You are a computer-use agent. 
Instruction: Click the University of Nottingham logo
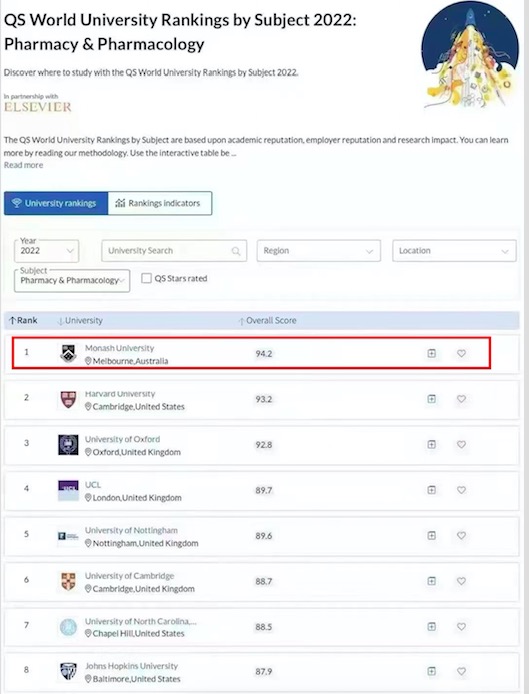point(68,536)
